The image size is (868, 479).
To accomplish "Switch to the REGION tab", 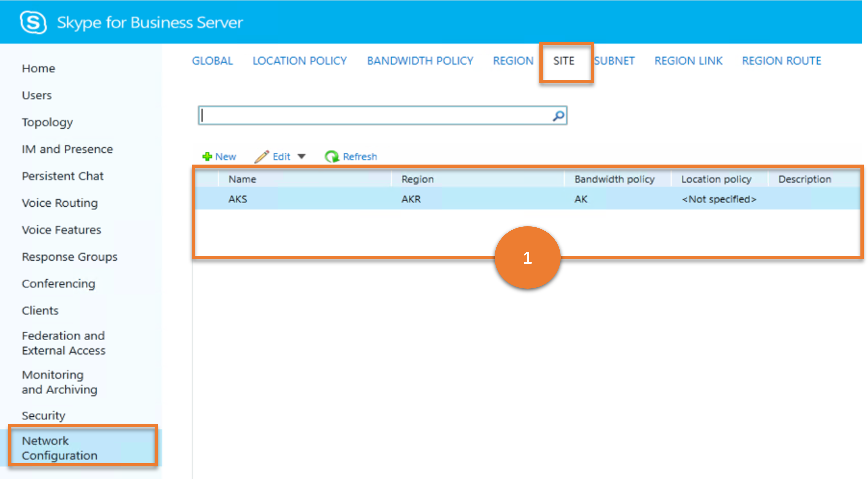I will click(x=513, y=61).
